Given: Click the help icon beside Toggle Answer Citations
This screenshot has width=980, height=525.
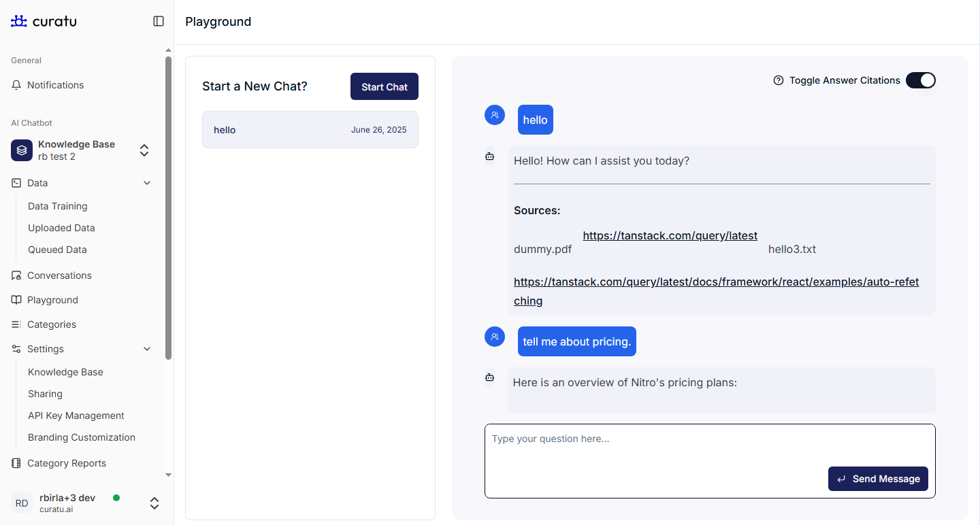Looking at the screenshot, I should point(779,80).
